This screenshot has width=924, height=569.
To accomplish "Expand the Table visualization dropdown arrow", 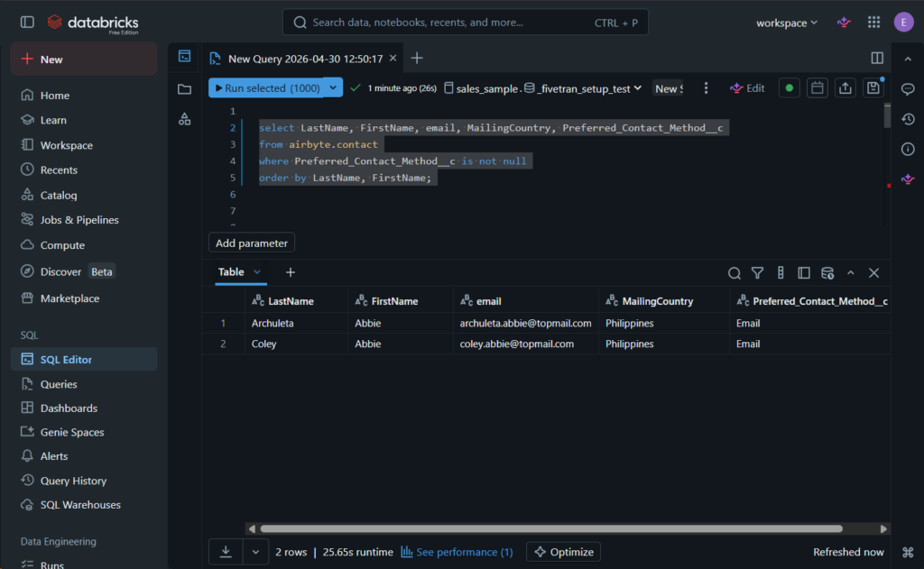I will [257, 271].
